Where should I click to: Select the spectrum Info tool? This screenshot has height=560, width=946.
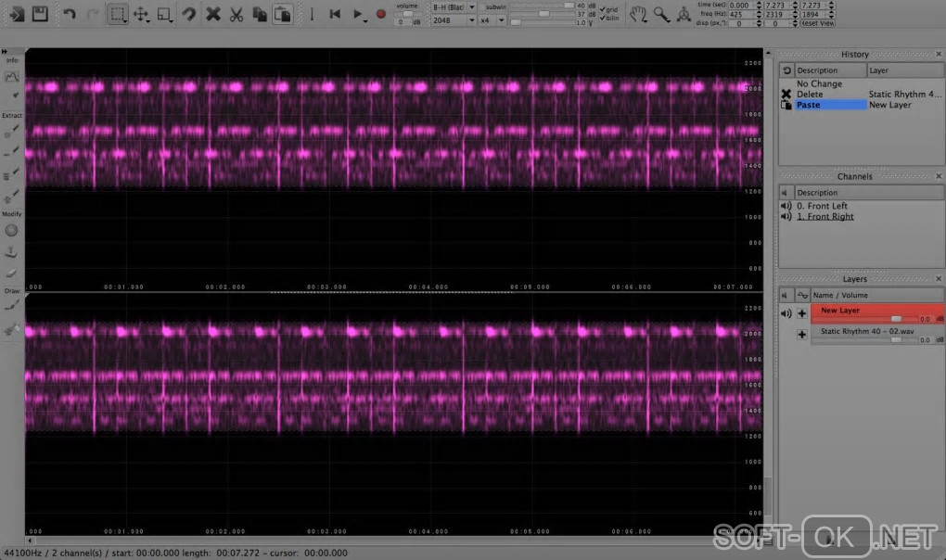pyautogui.click(x=11, y=77)
